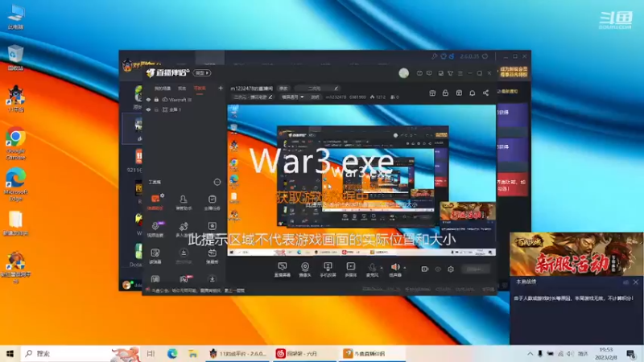This screenshot has height=362, width=644.
Task: Add a screen capture source
Action: click(283, 269)
